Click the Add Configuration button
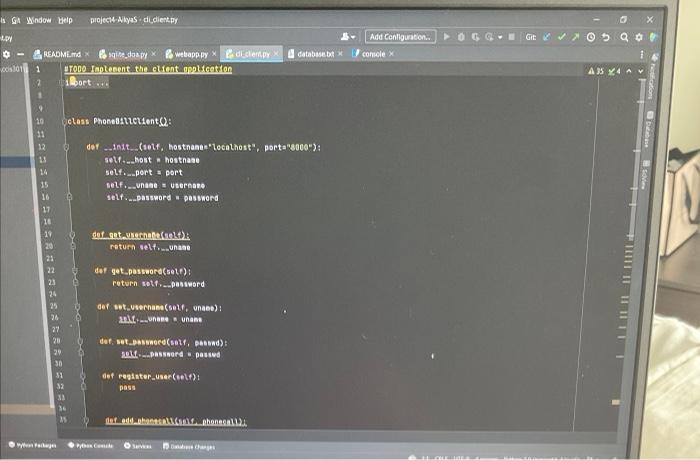The image size is (700, 460). pos(400,37)
